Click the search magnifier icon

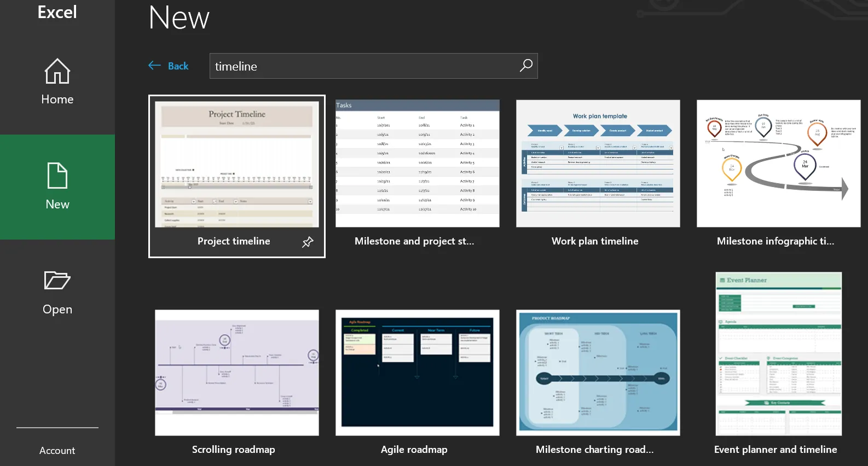click(526, 66)
